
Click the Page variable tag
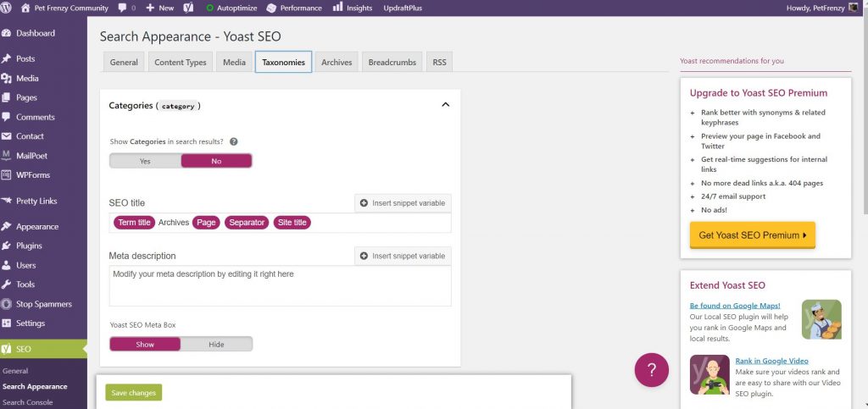click(207, 223)
